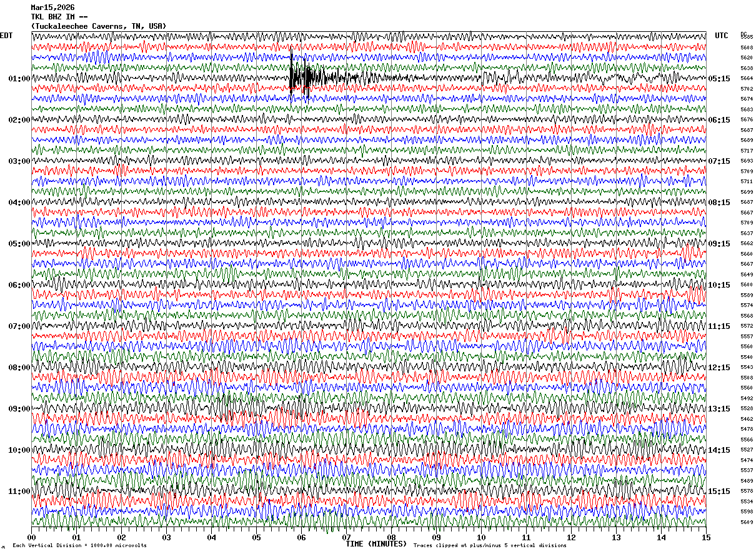Viewport: 756px width, 554px height.
Task: Click the DC offset value 5600
Action: click(x=747, y=285)
